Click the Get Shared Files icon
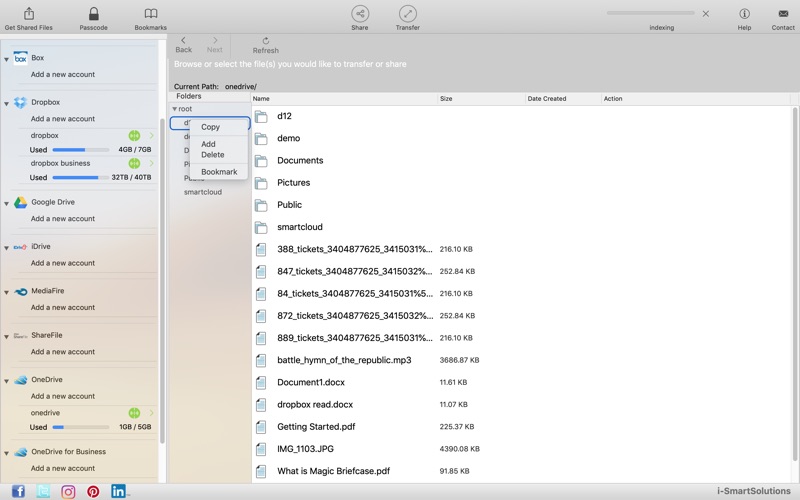800x500 pixels. [x=28, y=14]
